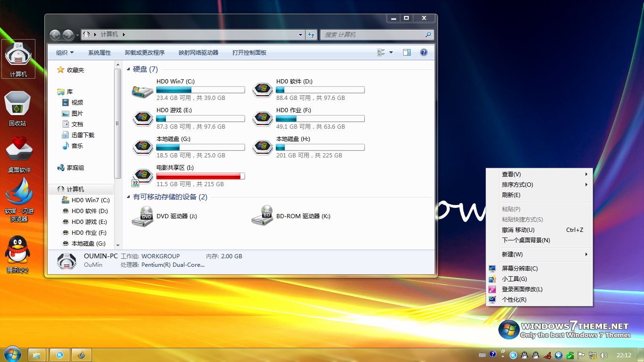The height and width of the screenshot is (362, 644).
Task: Open HD0 软件 (D:) drive icon in main pane
Action: (262, 90)
